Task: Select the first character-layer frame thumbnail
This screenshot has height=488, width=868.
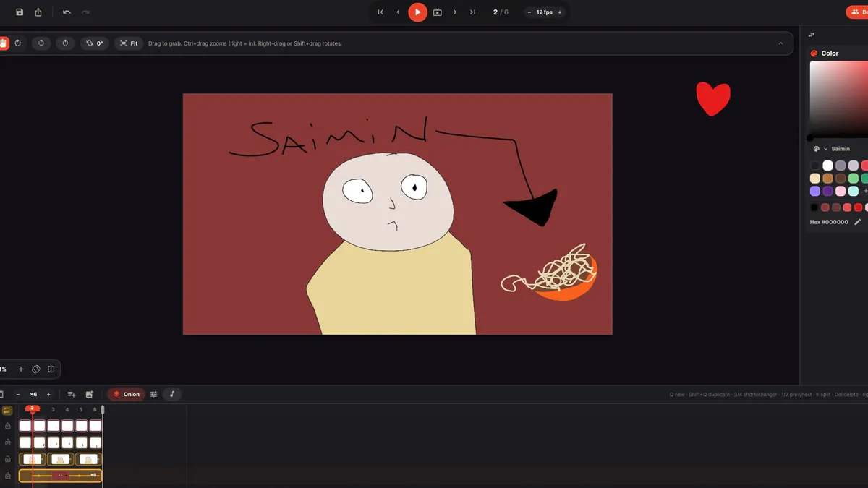Action: pos(32,459)
